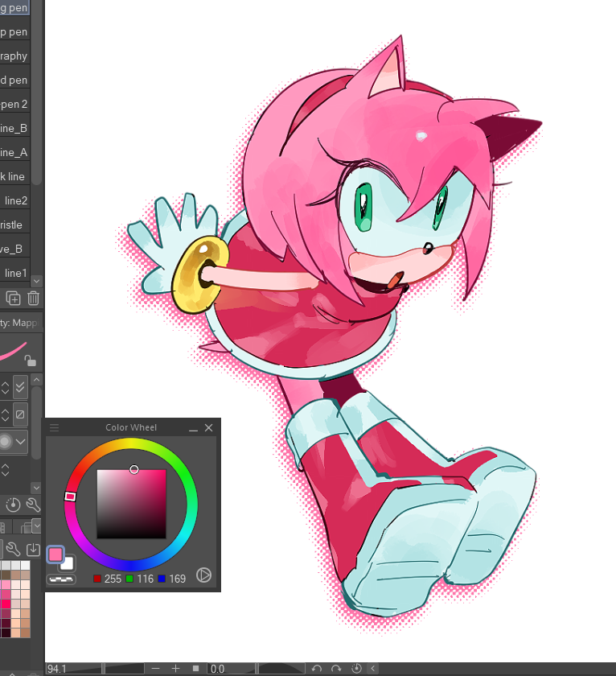Select the 'k line' sub tool
Screen dimensions: 616x676
point(14,176)
